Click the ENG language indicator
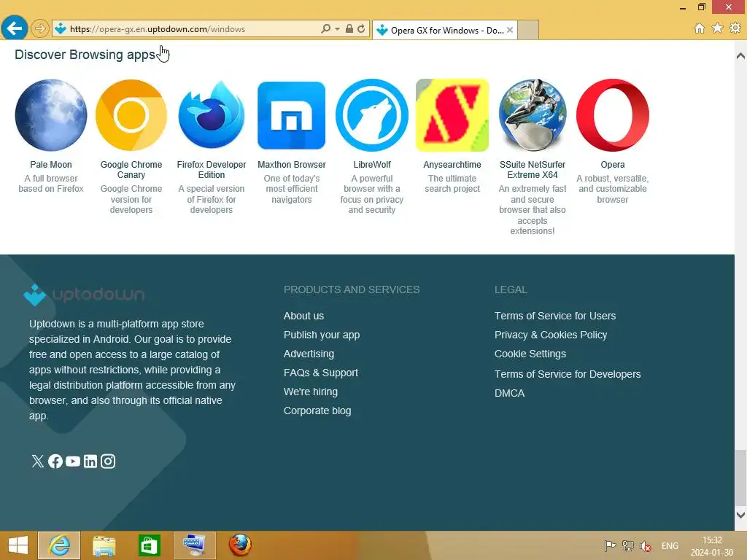This screenshot has height=560, width=747. point(670,546)
